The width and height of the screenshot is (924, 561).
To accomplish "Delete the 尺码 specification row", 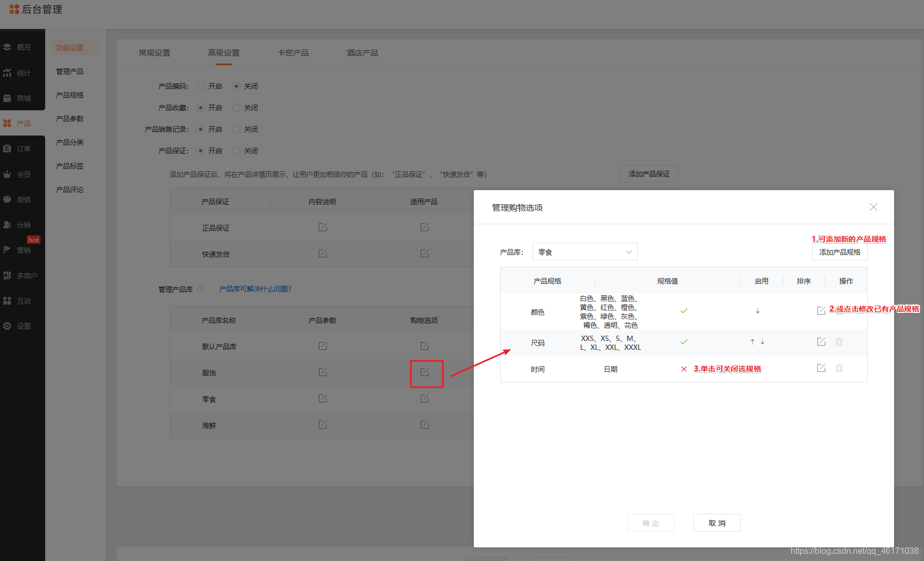I will (x=839, y=342).
